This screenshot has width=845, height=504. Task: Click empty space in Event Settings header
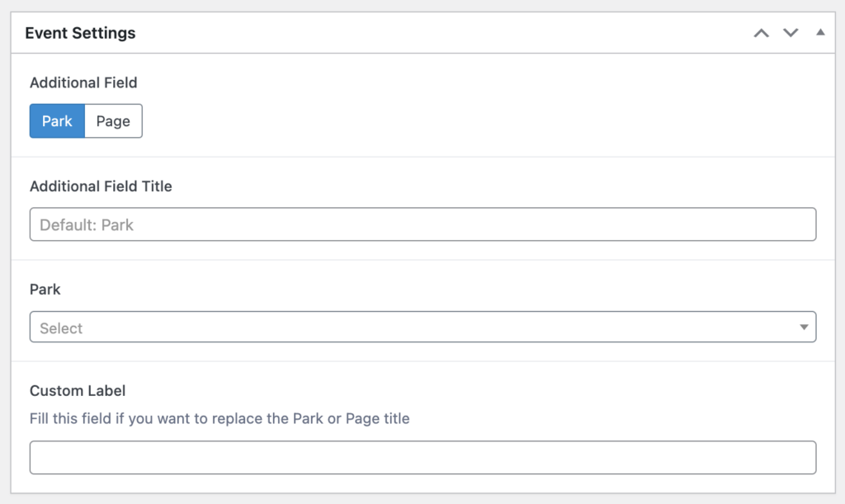point(442,33)
